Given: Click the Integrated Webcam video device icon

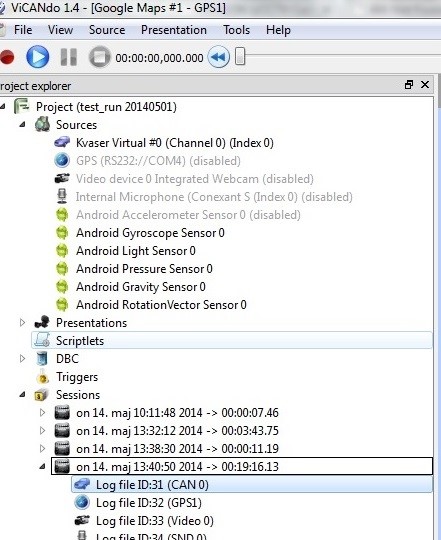Looking at the screenshot, I should [62, 178].
